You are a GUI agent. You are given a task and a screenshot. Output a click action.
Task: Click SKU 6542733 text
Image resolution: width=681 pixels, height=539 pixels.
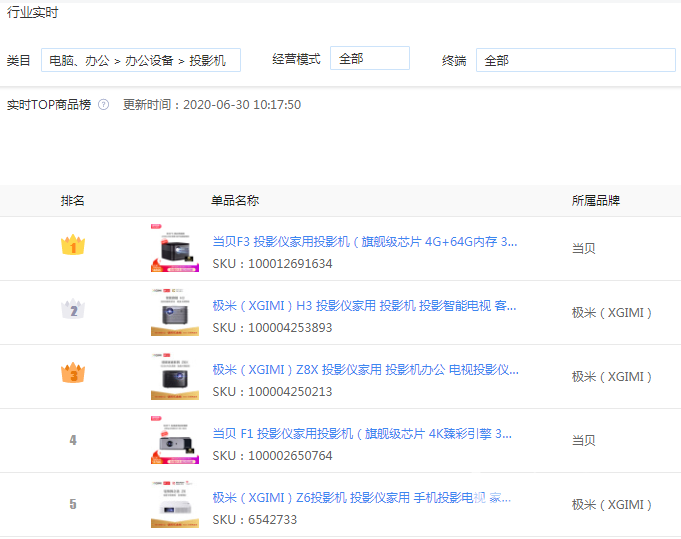coord(255,519)
